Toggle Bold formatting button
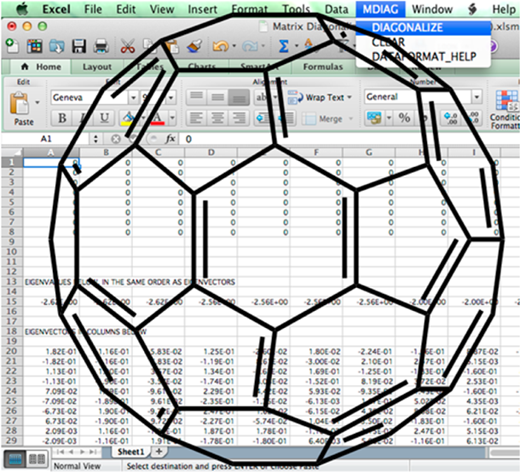Image resolution: width=520 pixels, height=472 pixels. (62, 118)
